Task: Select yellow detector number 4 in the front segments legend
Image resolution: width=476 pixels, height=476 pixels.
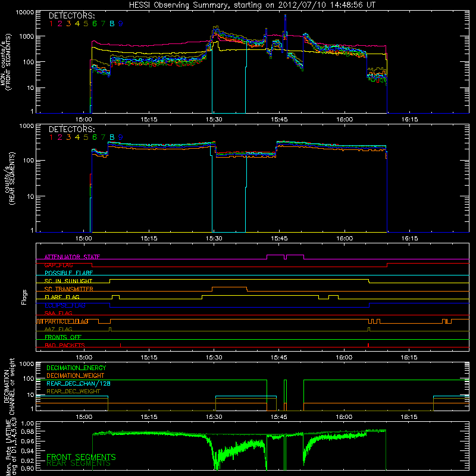Action: 77,24
